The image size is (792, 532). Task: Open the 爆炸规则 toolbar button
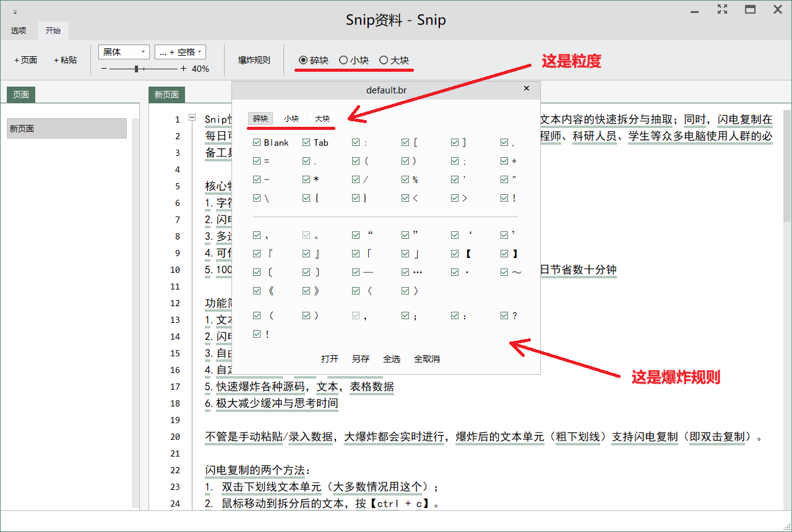click(x=254, y=60)
